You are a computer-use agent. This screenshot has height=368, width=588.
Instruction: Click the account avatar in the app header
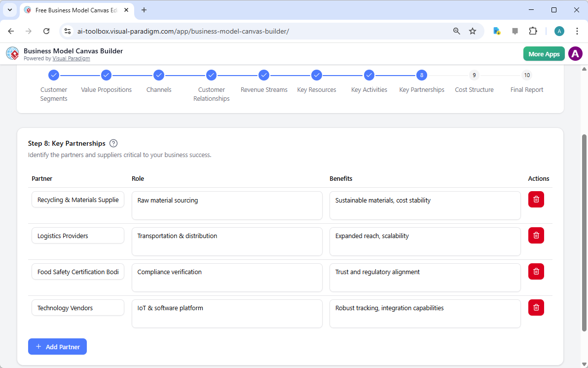pyautogui.click(x=575, y=53)
